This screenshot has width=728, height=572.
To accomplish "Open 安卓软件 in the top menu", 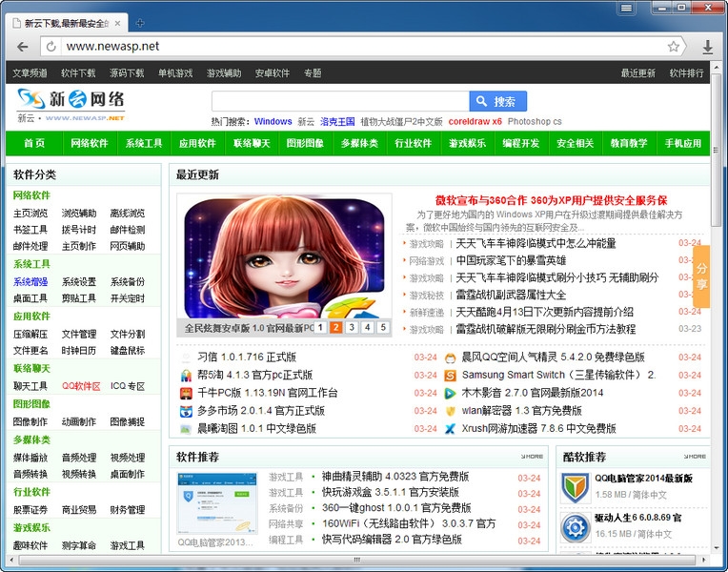I will pos(273,73).
